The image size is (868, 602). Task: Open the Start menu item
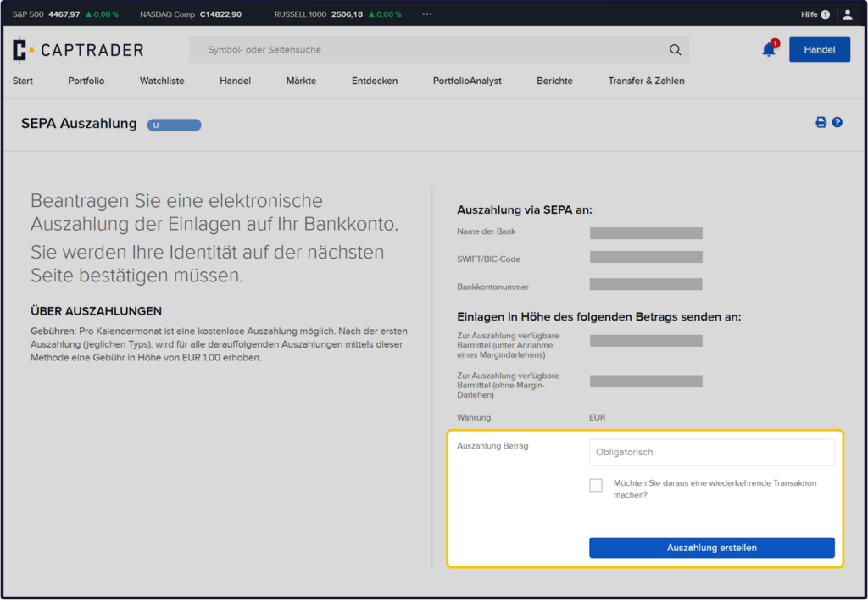23,81
